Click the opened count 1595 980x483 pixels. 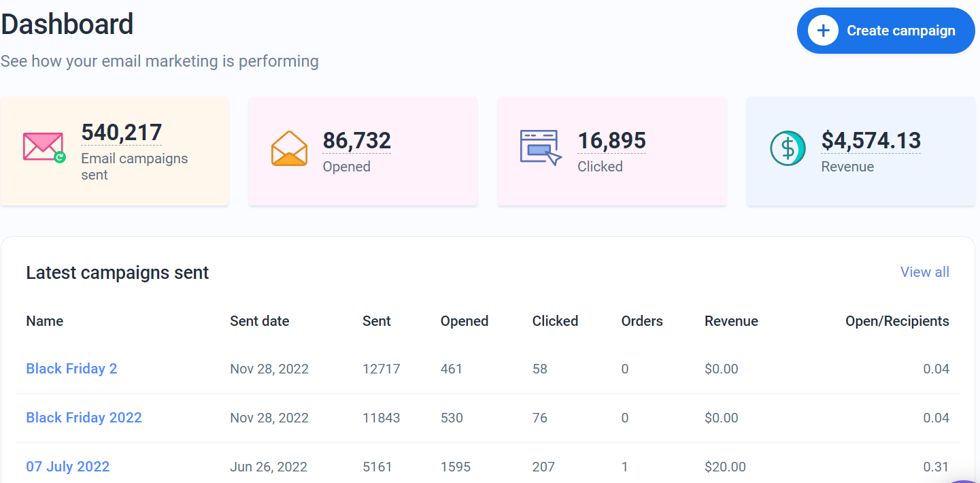coord(456,467)
